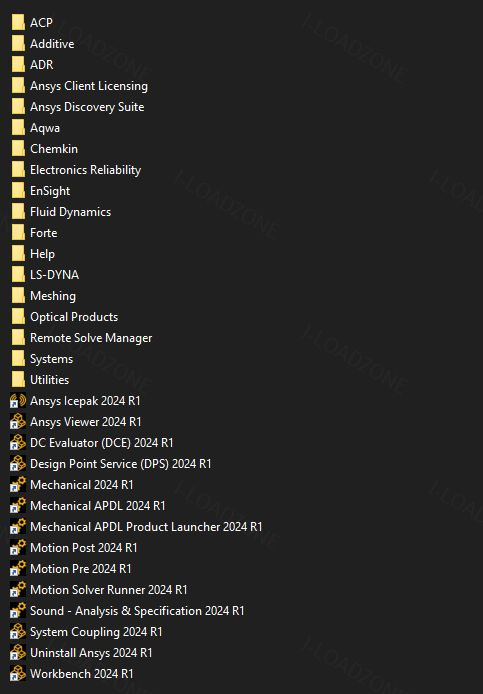Select the Optical Products folder icon

(18, 317)
